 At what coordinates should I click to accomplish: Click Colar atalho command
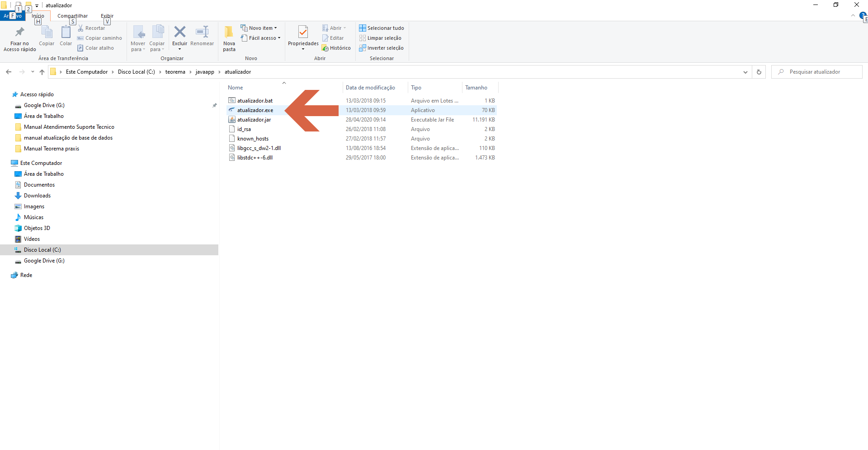pyautogui.click(x=95, y=48)
